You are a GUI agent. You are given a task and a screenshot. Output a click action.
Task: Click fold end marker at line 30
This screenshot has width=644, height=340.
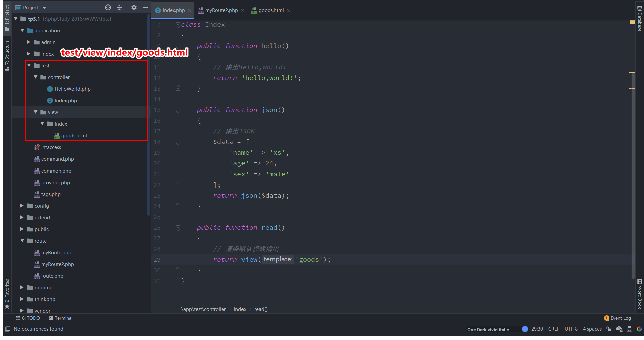click(178, 270)
